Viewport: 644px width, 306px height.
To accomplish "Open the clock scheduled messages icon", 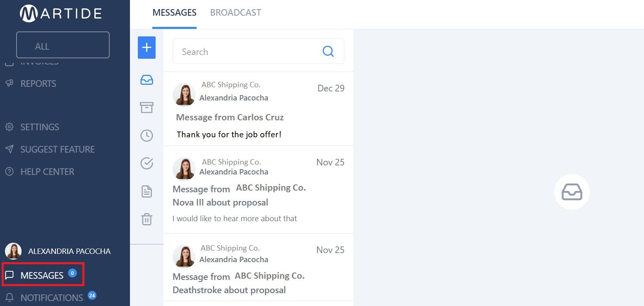I will 147,136.
